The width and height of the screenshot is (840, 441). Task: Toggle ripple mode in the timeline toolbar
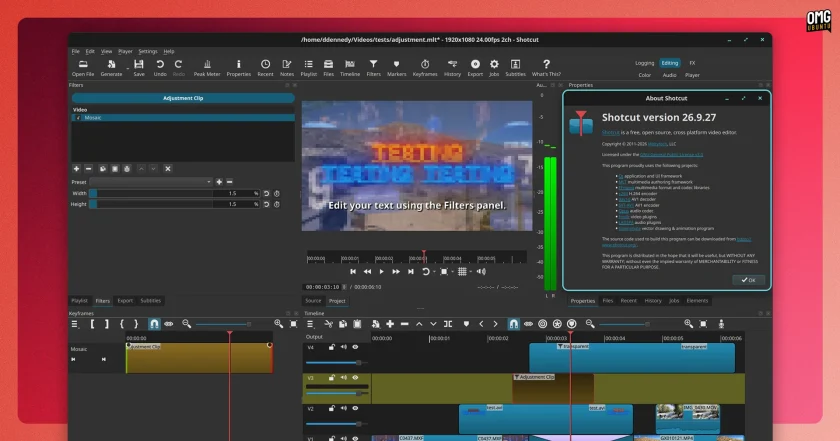coord(543,324)
